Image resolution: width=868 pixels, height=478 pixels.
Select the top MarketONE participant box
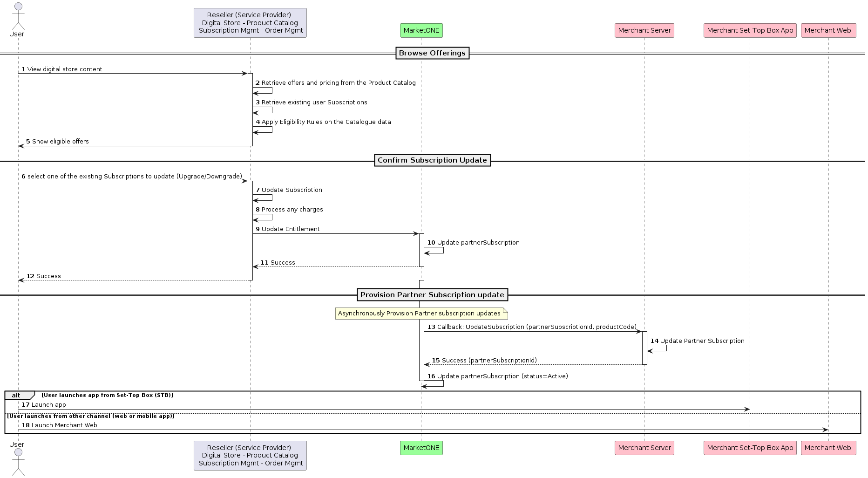pos(421,30)
